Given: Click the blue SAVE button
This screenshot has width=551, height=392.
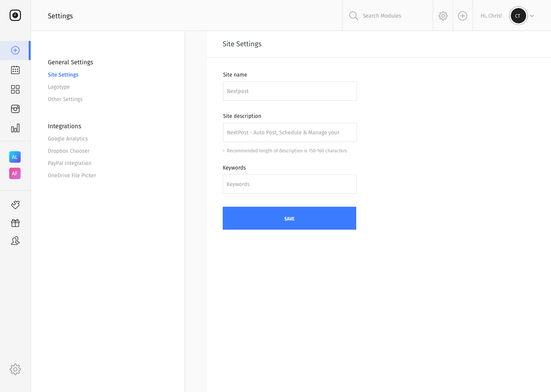Looking at the screenshot, I should (x=289, y=218).
